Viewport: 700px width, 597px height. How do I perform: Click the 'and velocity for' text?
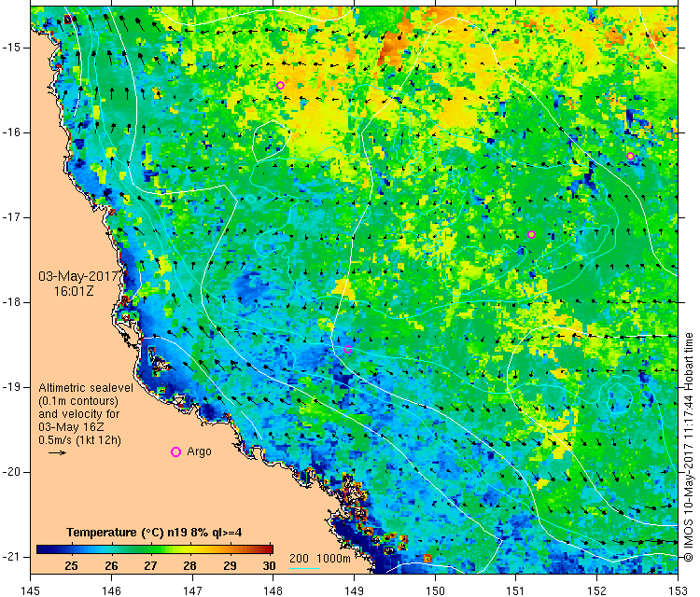click(79, 413)
